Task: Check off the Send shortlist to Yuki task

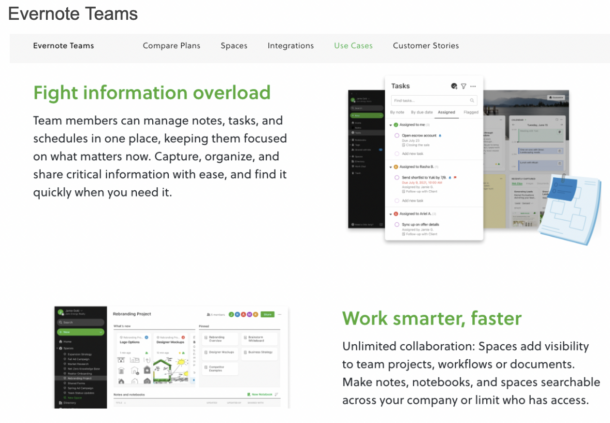Action: pyautogui.click(x=397, y=177)
